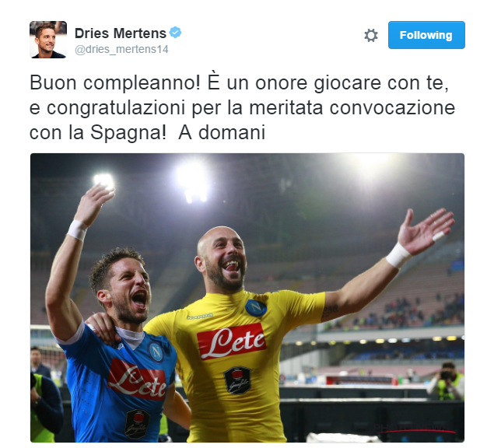
Task: Click the watermark at photo's bottom right
Action: pos(415,429)
